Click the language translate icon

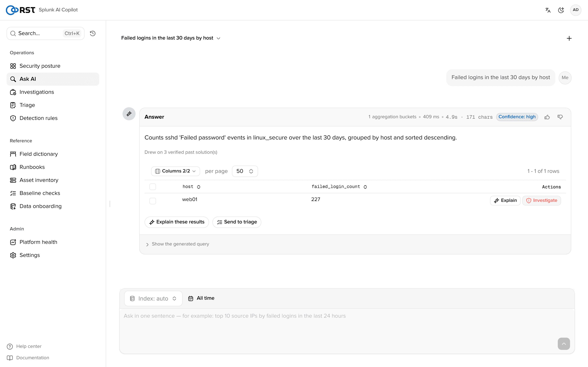[x=548, y=10]
